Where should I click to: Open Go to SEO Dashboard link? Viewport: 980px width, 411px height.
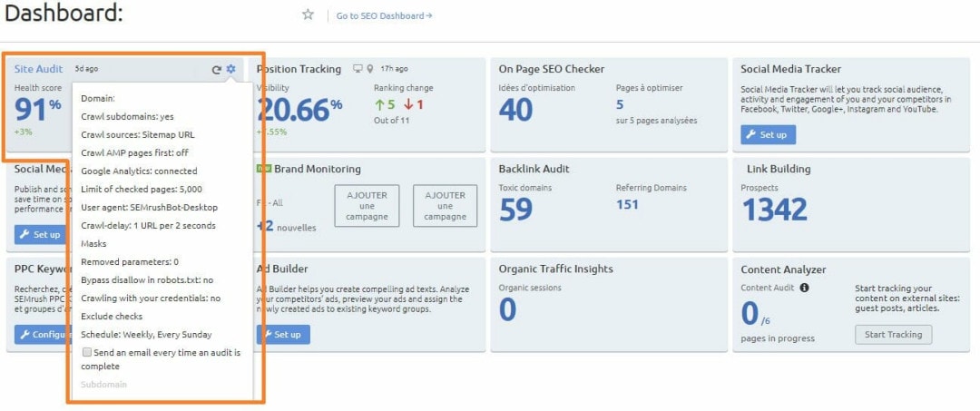point(384,15)
